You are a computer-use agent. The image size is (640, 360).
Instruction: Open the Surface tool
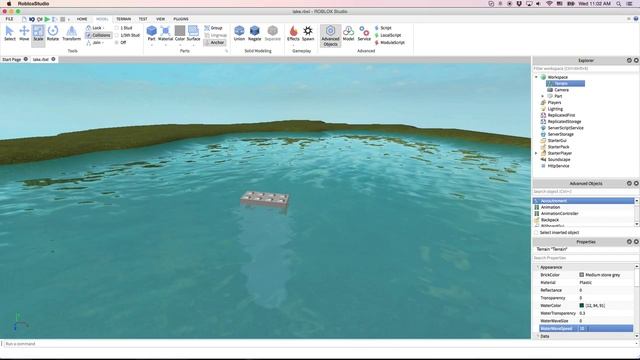(x=193, y=33)
